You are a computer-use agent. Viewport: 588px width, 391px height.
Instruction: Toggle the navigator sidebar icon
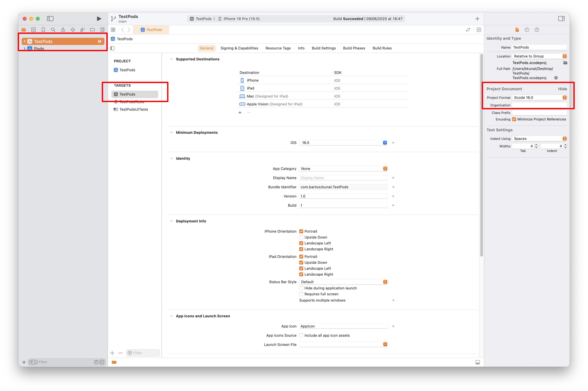pos(50,18)
